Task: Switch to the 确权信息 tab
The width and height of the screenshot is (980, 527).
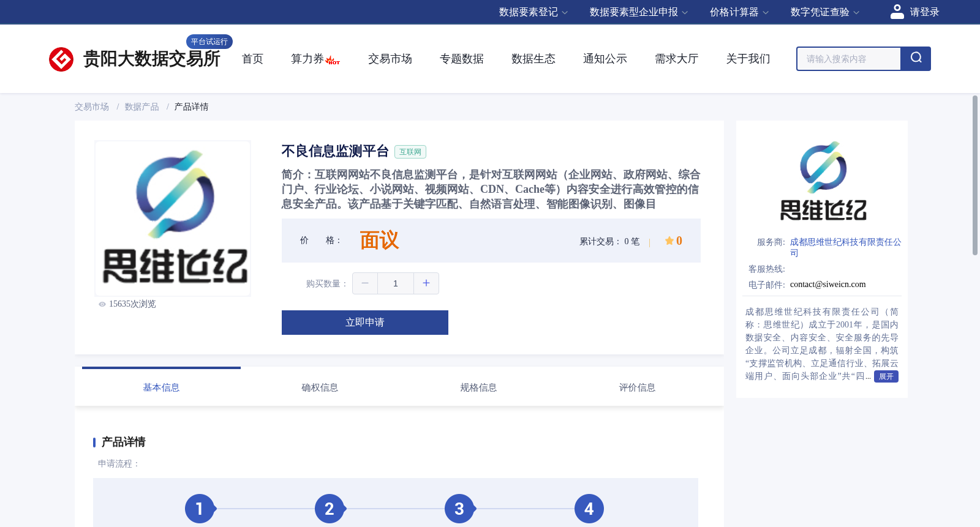Action: pyautogui.click(x=320, y=387)
